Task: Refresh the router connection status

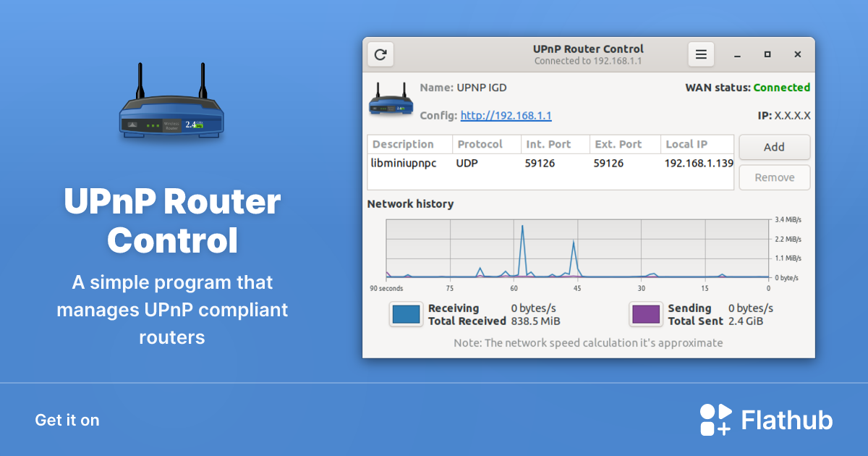Action: tap(380, 54)
